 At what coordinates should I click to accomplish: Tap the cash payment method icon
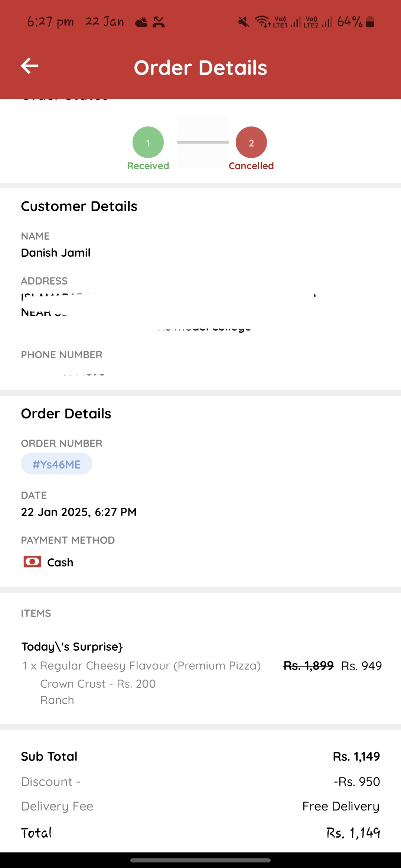(32, 562)
